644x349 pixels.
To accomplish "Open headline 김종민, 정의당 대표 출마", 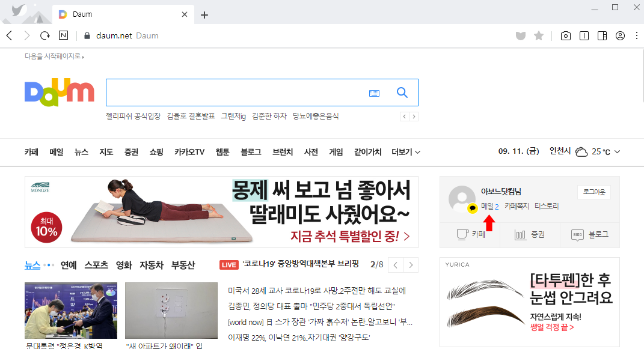I will 311,306.
